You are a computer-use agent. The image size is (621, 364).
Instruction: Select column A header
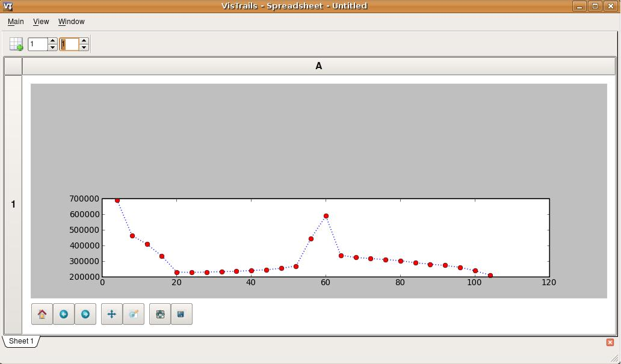coord(318,66)
